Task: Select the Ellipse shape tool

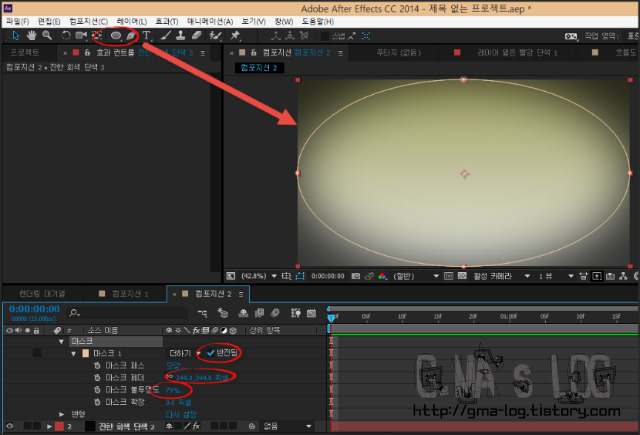Action: point(116,36)
